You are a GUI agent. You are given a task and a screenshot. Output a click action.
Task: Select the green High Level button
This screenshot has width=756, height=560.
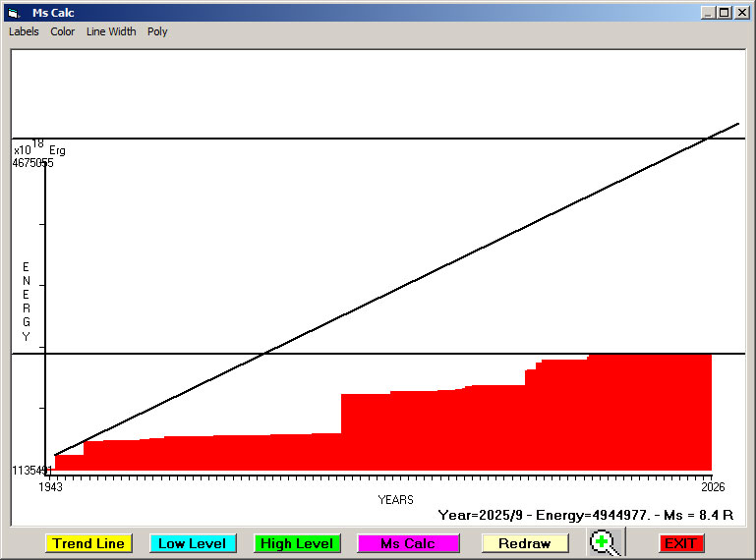297,543
